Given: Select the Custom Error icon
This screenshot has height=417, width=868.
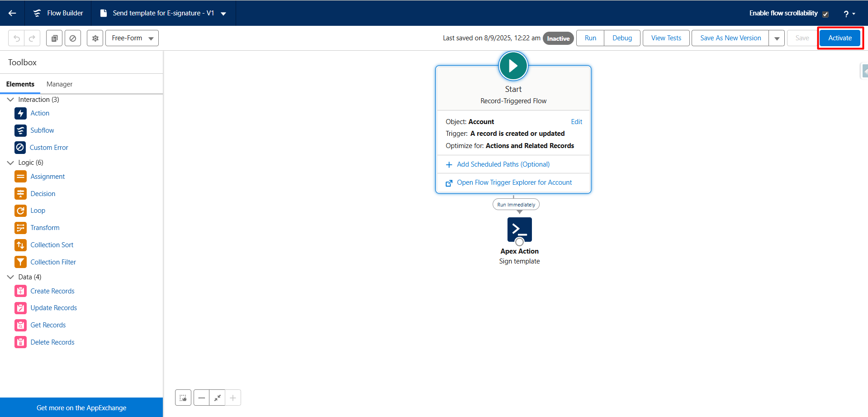Looking at the screenshot, I should click(20, 147).
